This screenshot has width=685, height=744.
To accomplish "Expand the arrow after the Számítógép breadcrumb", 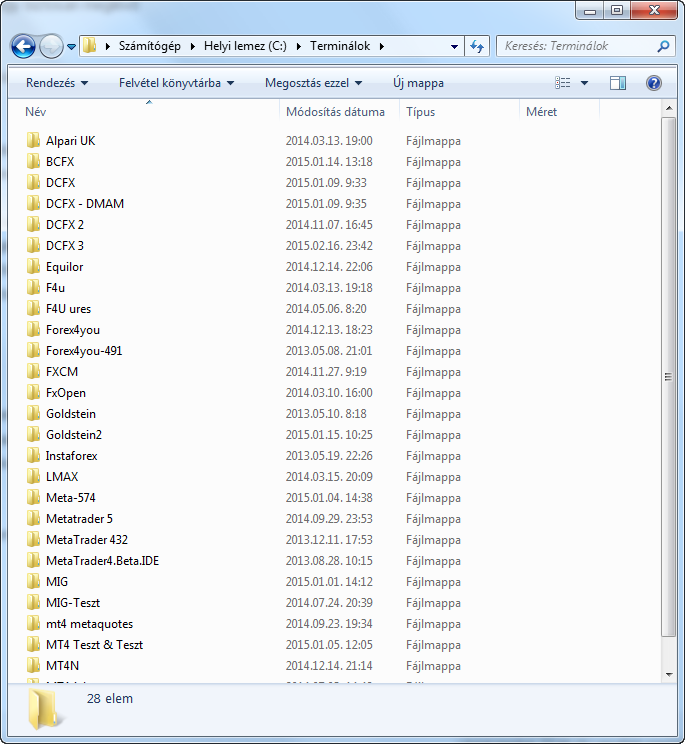I will (193, 46).
